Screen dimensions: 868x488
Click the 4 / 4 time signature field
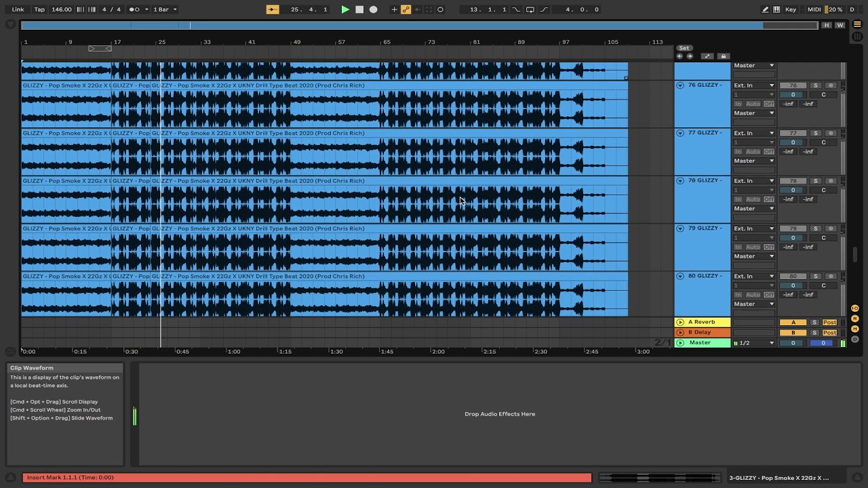tap(111, 9)
